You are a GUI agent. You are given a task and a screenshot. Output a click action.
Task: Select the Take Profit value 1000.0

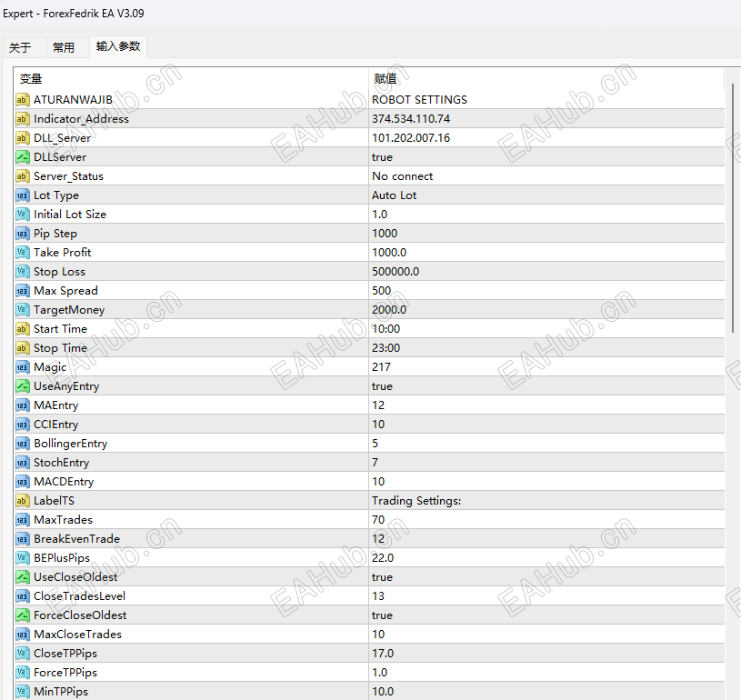(x=546, y=253)
